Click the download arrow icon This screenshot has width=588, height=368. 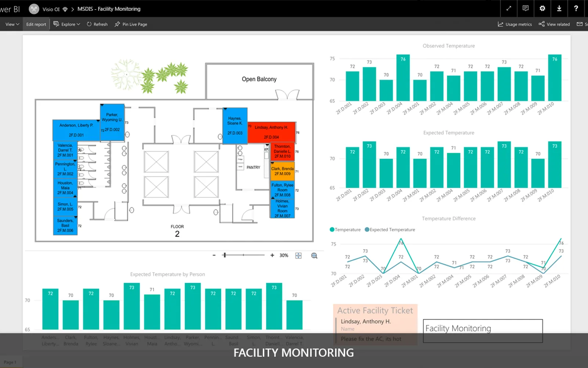point(559,8)
